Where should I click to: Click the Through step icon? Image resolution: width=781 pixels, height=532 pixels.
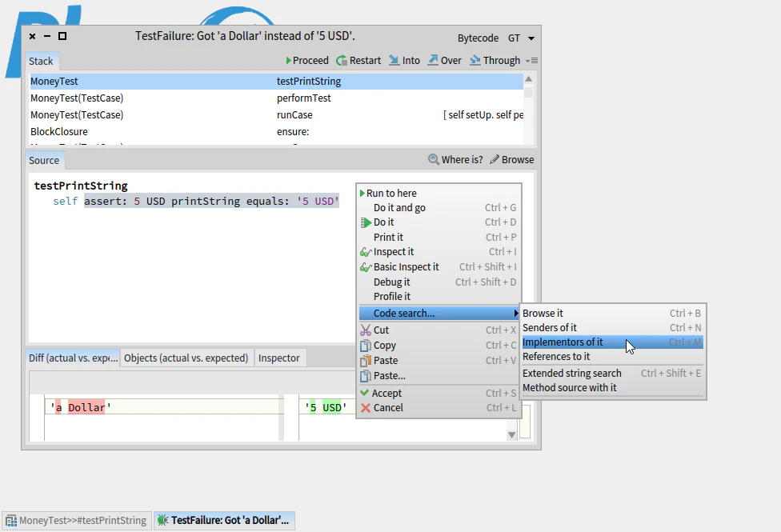click(475, 60)
